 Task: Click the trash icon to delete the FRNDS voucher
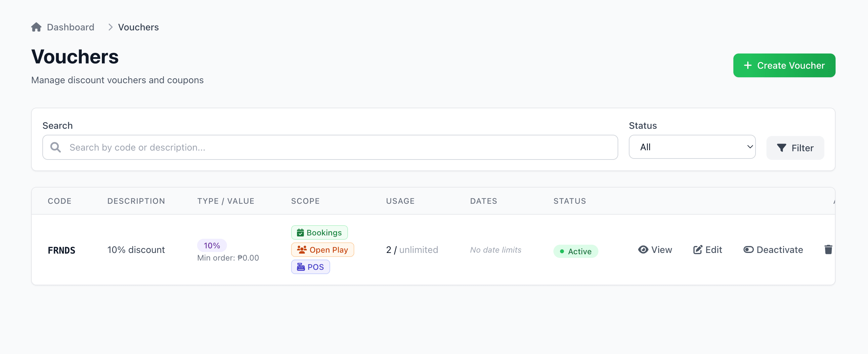[x=829, y=249]
